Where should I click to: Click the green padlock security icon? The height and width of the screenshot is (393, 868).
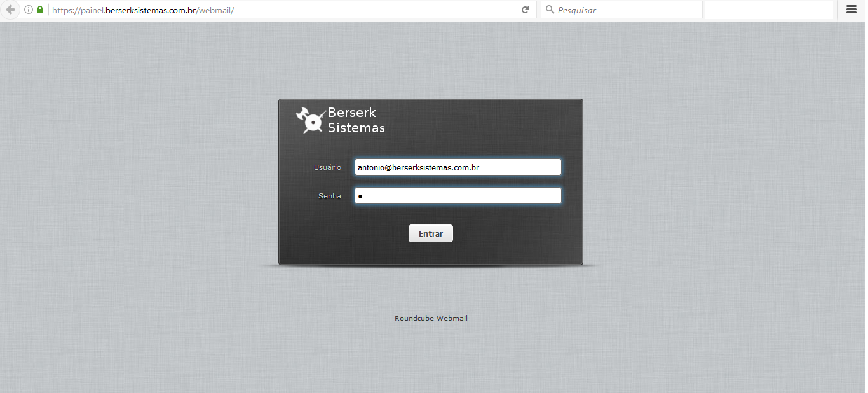pyautogui.click(x=40, y=10)
